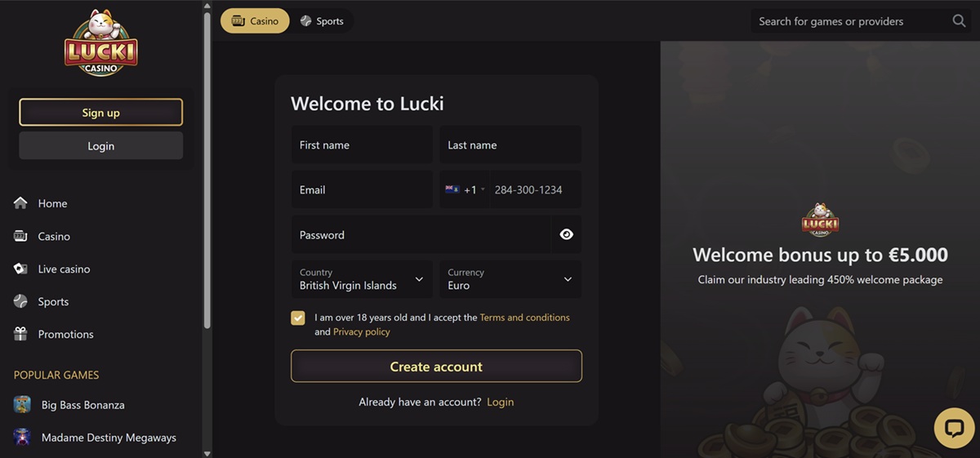Open the Country dropdown
The height and width of the screenshot is (458, 980).
click(362, 279)
